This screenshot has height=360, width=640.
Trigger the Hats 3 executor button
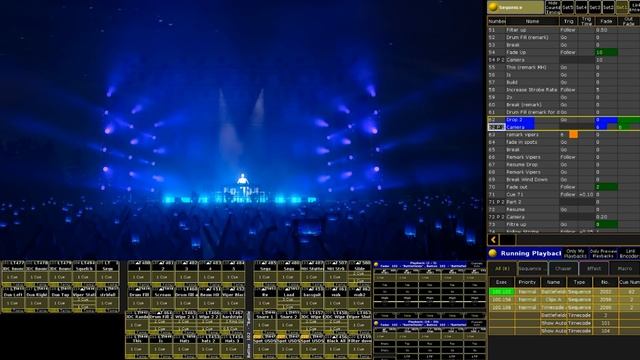(x=233, y=346)
